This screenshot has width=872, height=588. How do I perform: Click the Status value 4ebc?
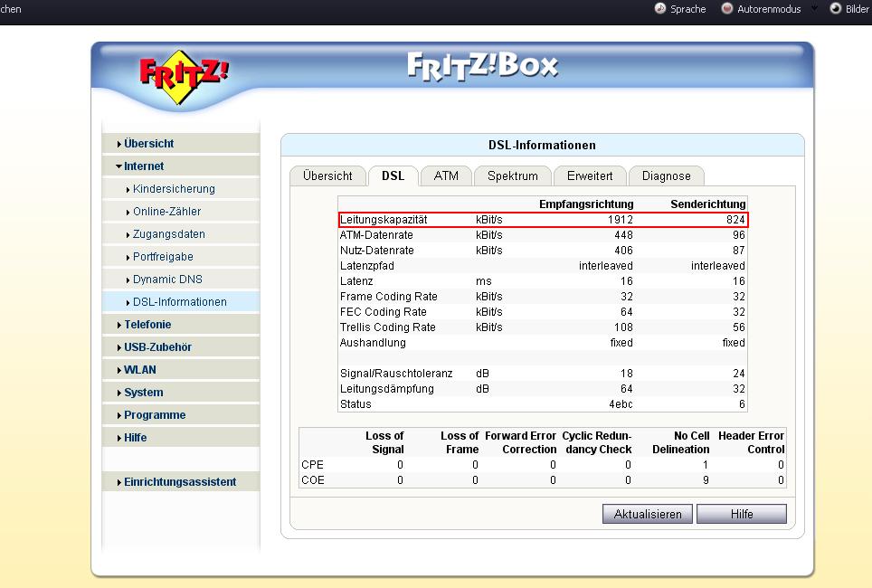(x=621, y=404)
